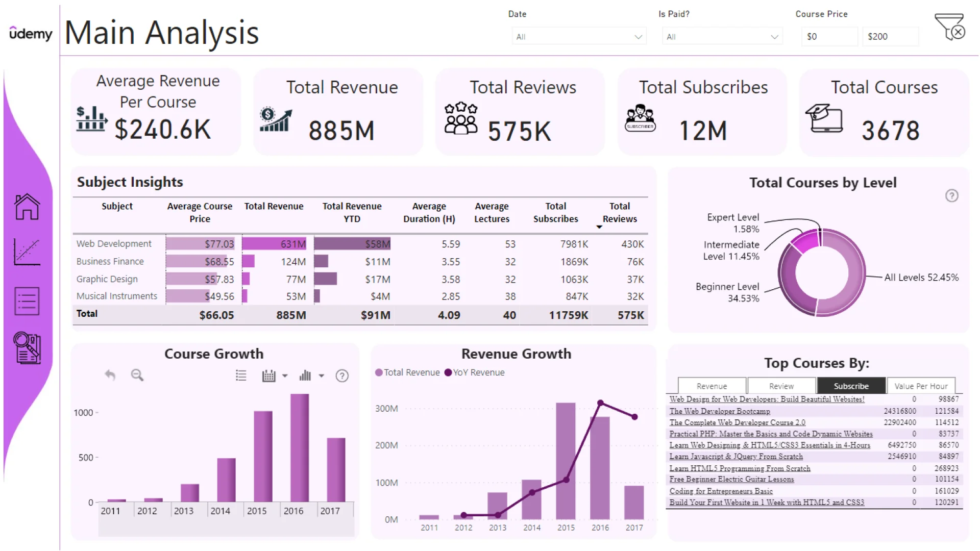Open Learn HTML5 Programming From Scratch link

pos(740,468)
